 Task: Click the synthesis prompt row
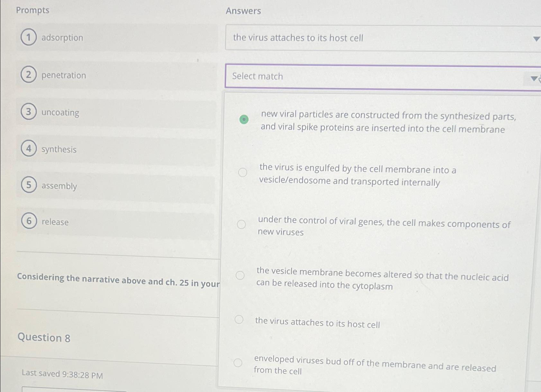click(x=116, y=151)
